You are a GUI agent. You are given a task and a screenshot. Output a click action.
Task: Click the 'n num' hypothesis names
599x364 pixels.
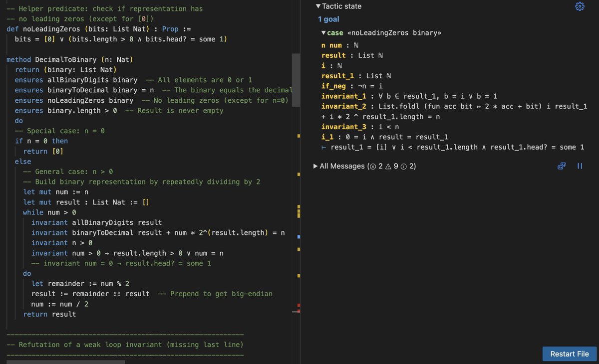tap(331, 45)
